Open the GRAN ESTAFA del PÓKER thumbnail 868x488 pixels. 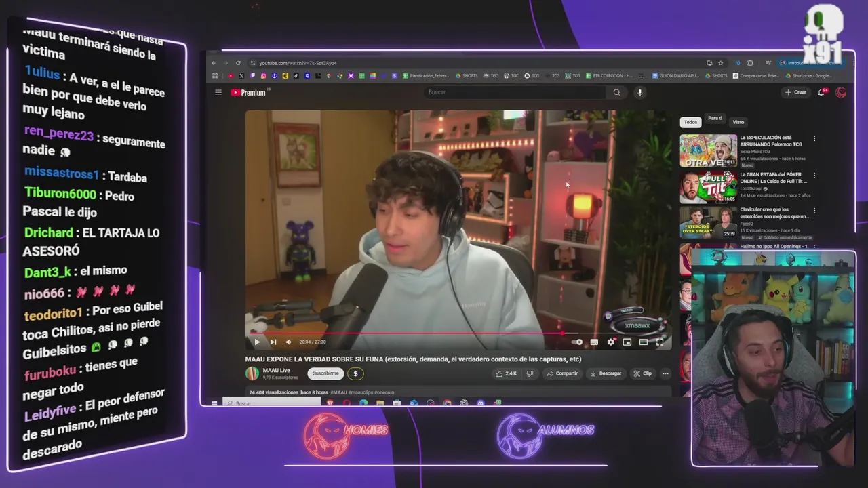coord(708,187)
